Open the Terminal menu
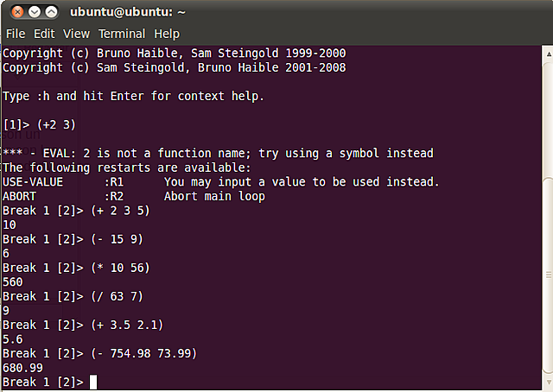This screenshot has height=392, width=553. click(x=122, y=34)
